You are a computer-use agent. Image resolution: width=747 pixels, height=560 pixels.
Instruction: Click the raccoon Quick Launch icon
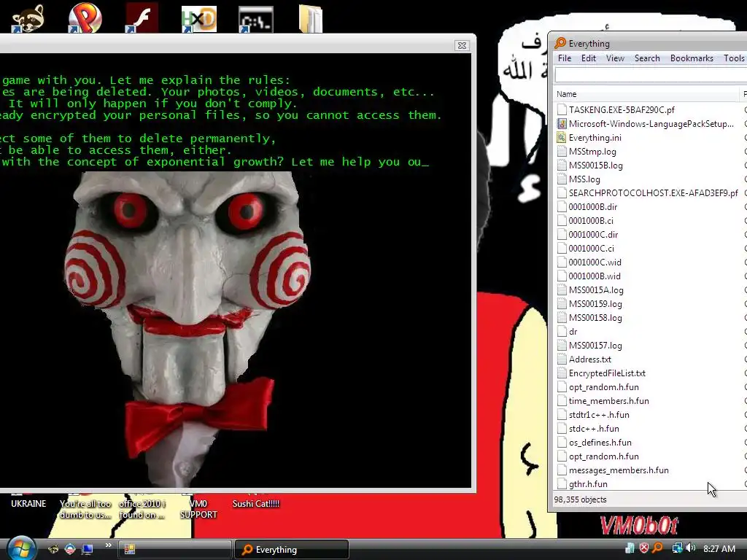pos(53,549)
